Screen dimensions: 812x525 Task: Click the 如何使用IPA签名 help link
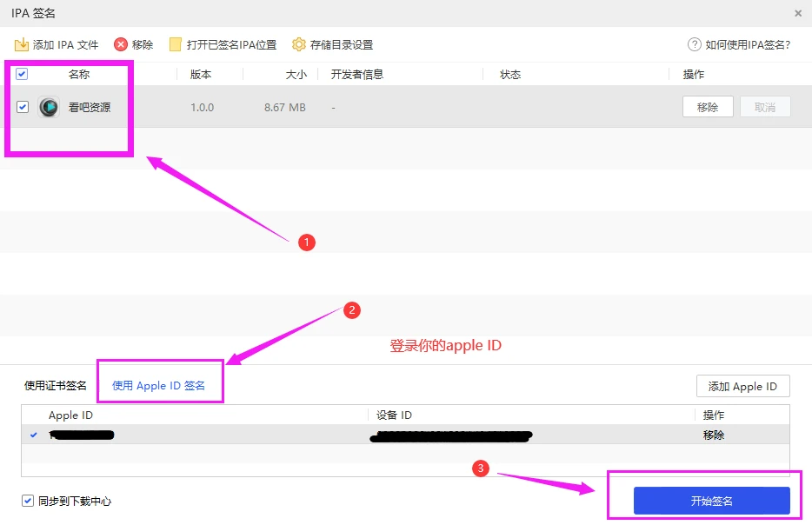click(747, 44)
